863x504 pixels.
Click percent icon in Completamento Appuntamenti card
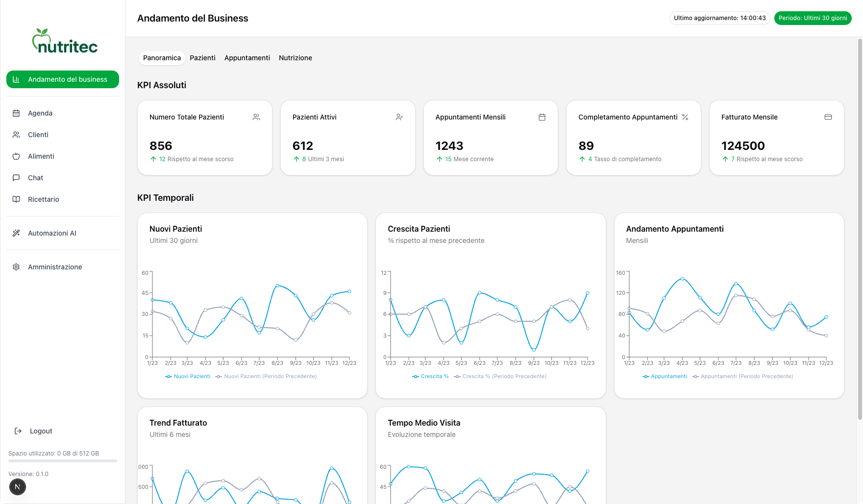[685, 117]
